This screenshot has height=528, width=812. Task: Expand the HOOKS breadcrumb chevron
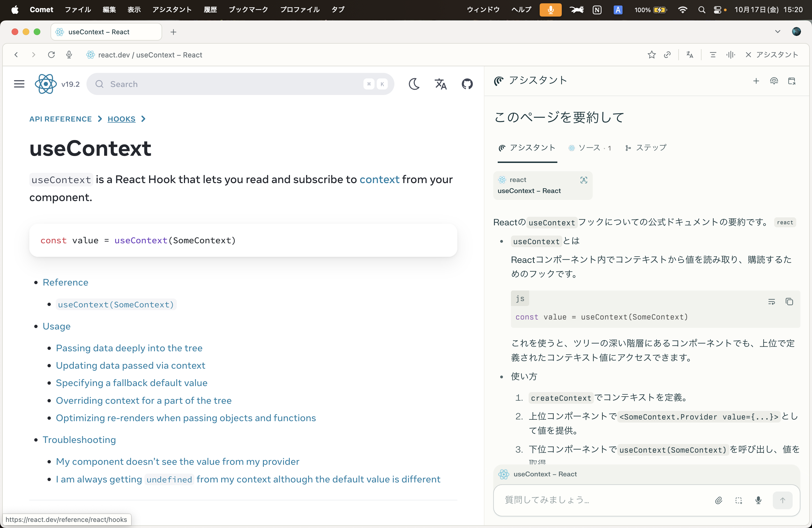(x=144, y=119)
